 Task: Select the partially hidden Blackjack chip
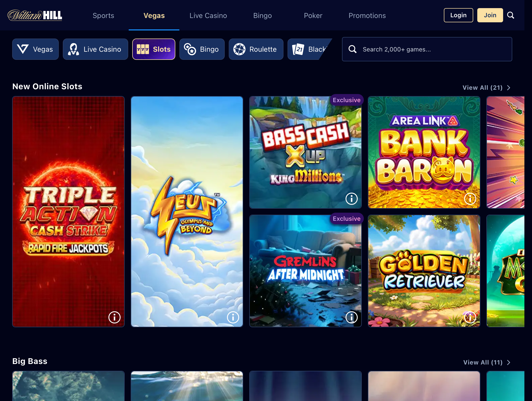(x=310, y=49)
